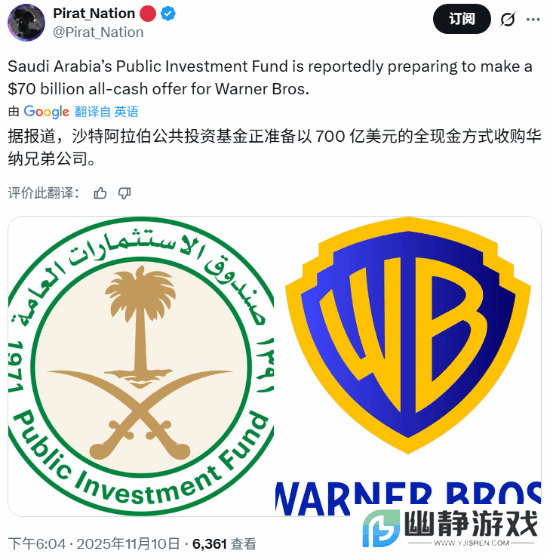Click the Grok slashed-circle icon
This screenshot has height=554, width=550.
click(x=508, y=19)
